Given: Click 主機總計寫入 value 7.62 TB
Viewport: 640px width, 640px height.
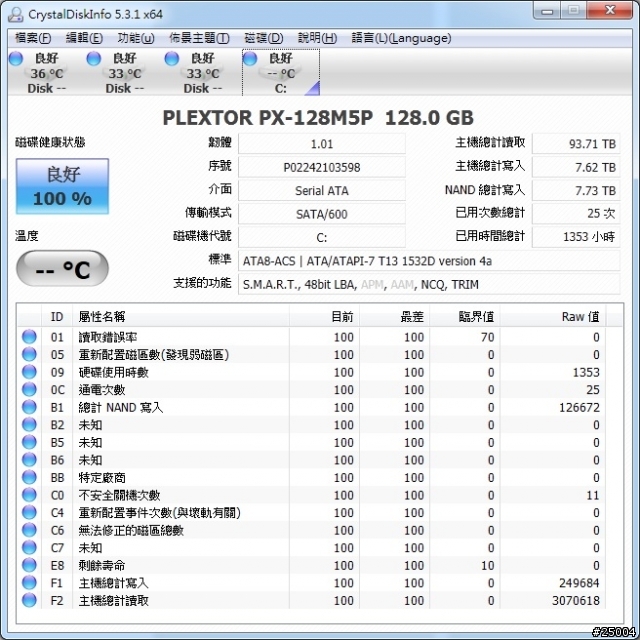Looking at the screenshot, I should 576,167.
